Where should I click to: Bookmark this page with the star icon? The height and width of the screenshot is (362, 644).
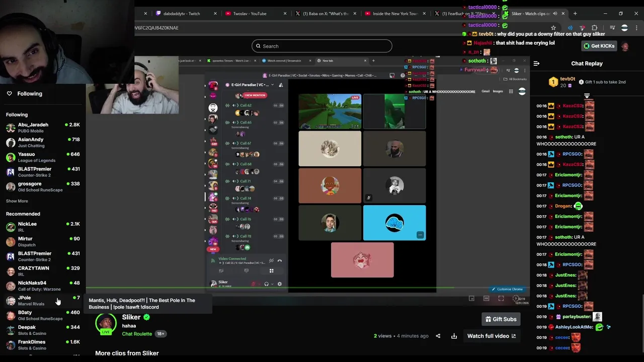coord(553,28)
